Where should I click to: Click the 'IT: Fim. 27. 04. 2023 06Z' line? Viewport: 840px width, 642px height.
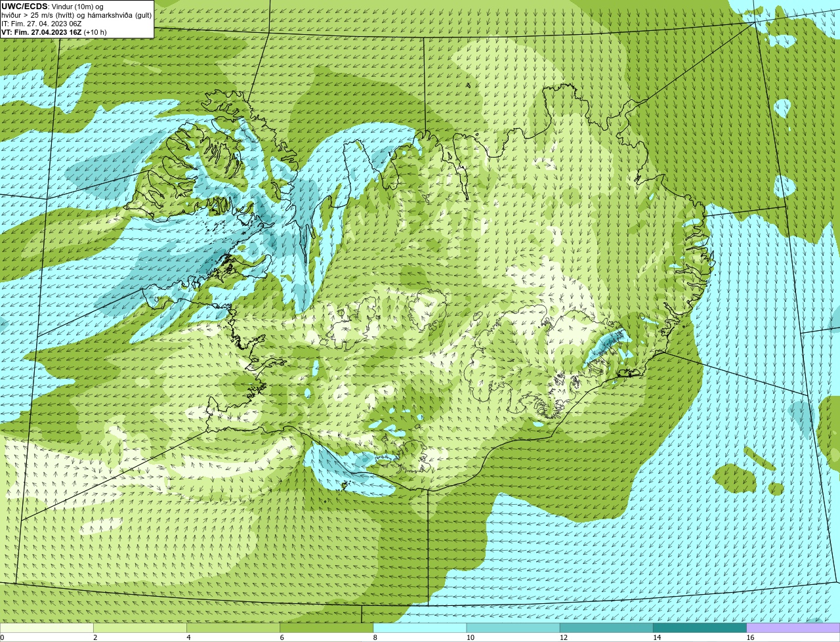coord(41,24)
